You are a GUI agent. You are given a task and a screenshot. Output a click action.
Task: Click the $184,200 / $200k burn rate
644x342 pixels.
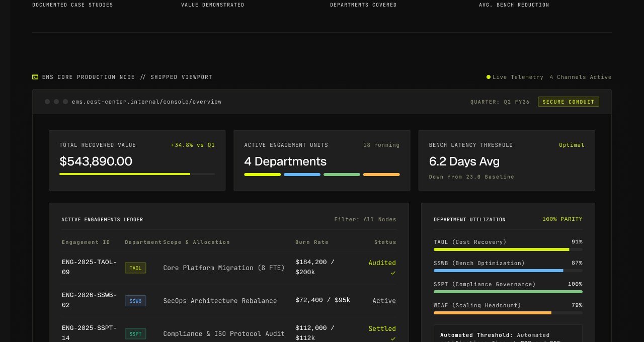[x=315, y=267]
